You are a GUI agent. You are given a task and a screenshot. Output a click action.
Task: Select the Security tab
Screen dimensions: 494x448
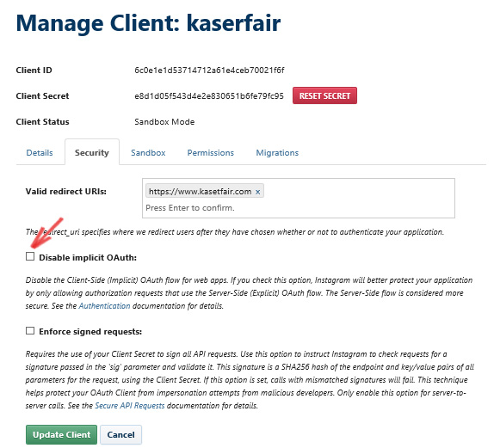(92, 153)
